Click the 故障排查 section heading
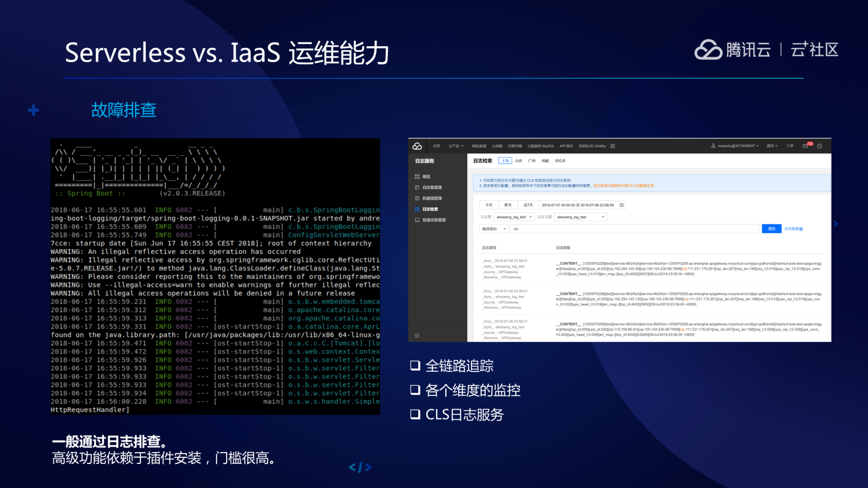Screen dimensions: 868x488 pos(124,110)
